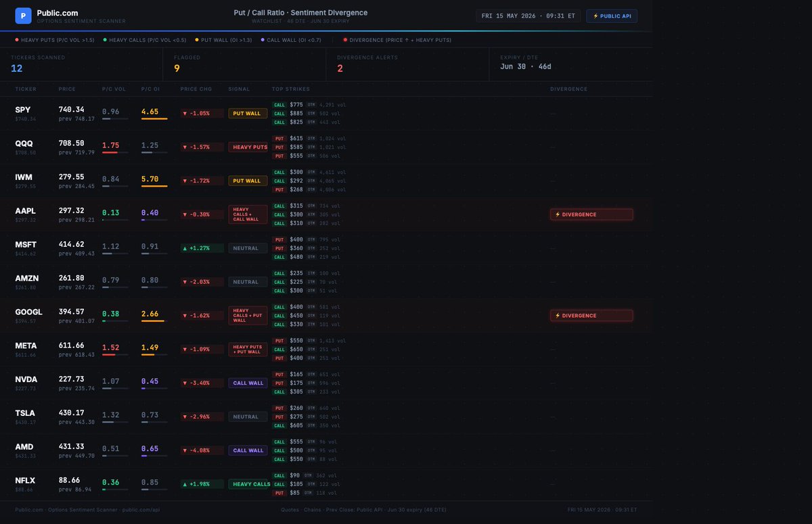
Task: Click the SPY P/C OI orange bar
Action: point(154,119)
